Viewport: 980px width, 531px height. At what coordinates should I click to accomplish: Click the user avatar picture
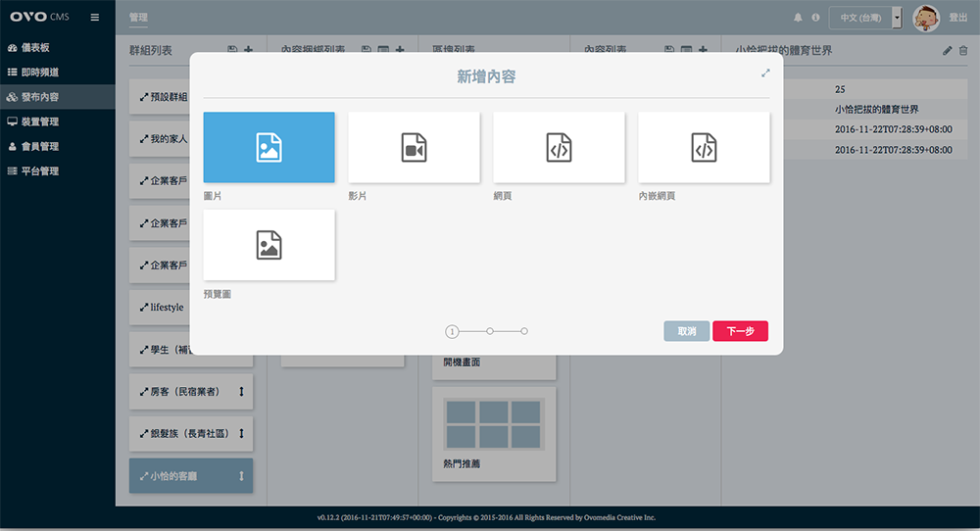(926, 17)
